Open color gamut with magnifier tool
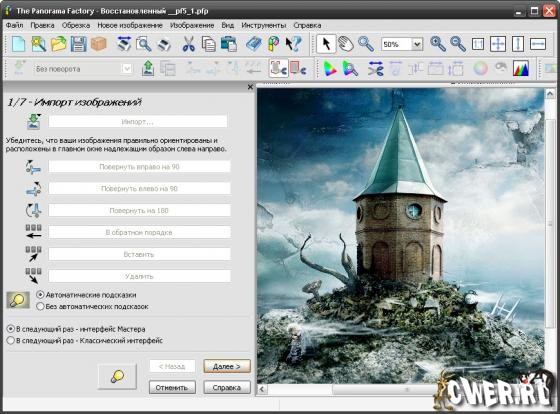Screen dimensions: 560x414 (x=350, y=68)
